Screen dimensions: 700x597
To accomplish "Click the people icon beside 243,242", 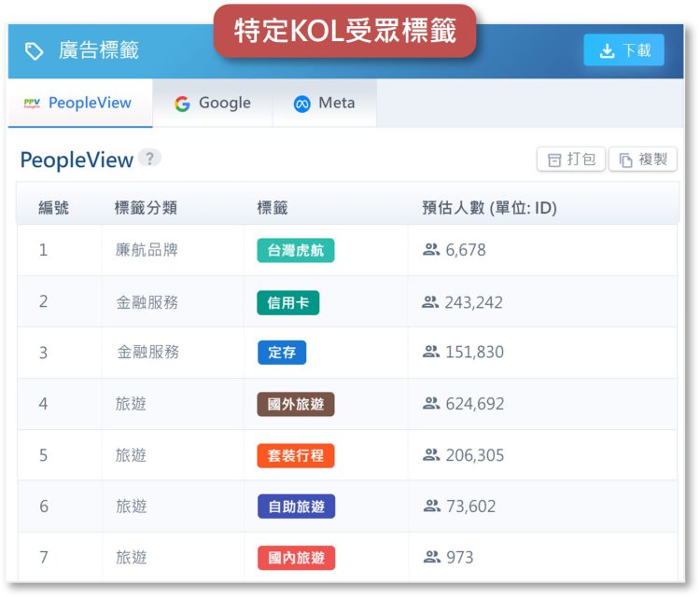I will tap(430, 302).
